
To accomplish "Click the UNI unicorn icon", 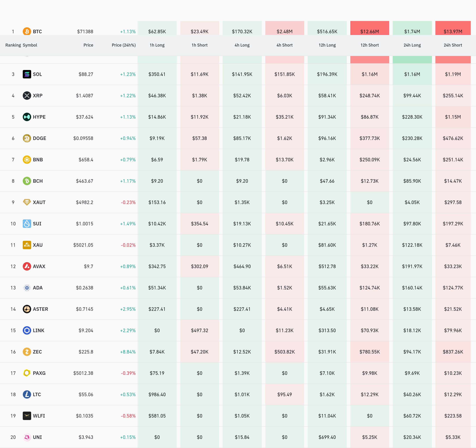I will click(27, 437).
